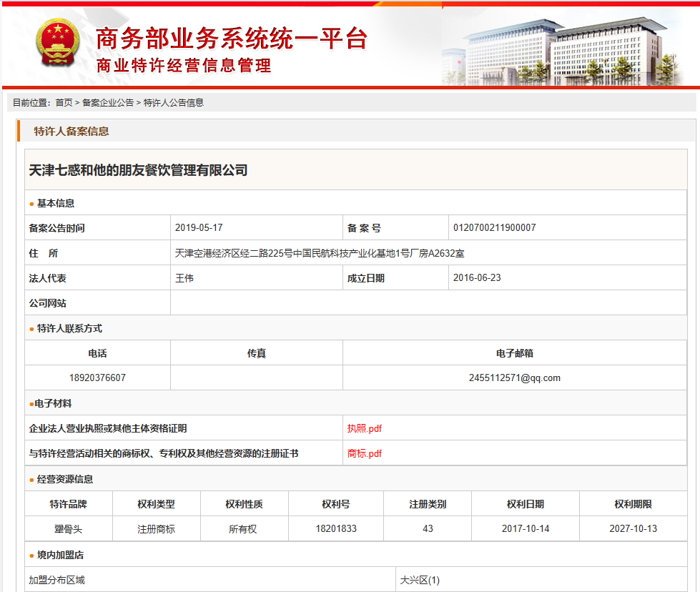This screenshot has height=592, width=700.
Task: Select company name 天津七惑和他的朋友餐饮管理有限公司
Action: point(139,170)
